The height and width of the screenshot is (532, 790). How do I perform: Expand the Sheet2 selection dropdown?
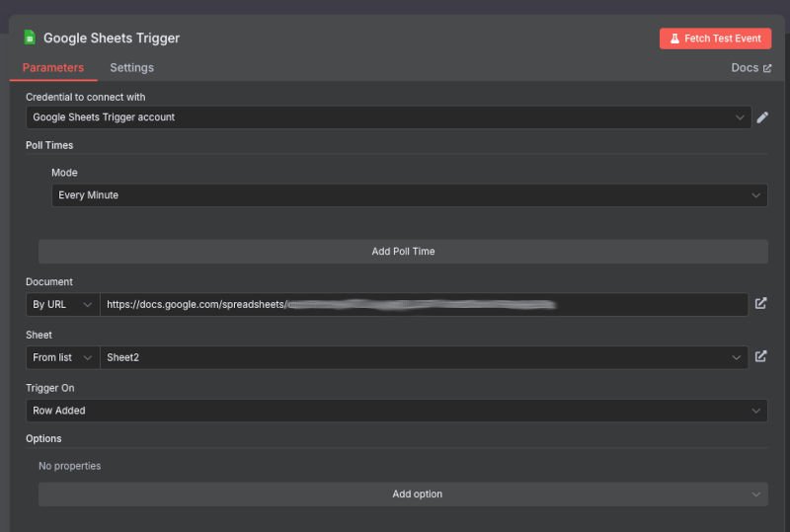tap(423, 357)
